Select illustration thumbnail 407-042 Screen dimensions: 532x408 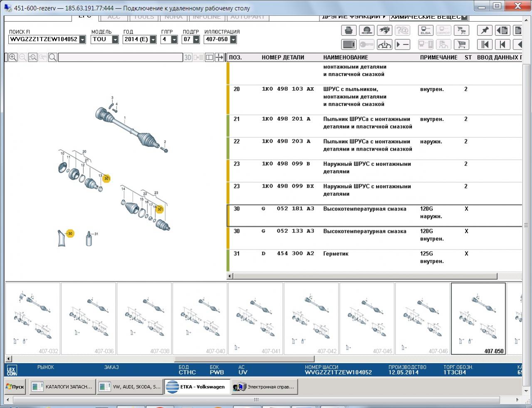pos(312,319)
